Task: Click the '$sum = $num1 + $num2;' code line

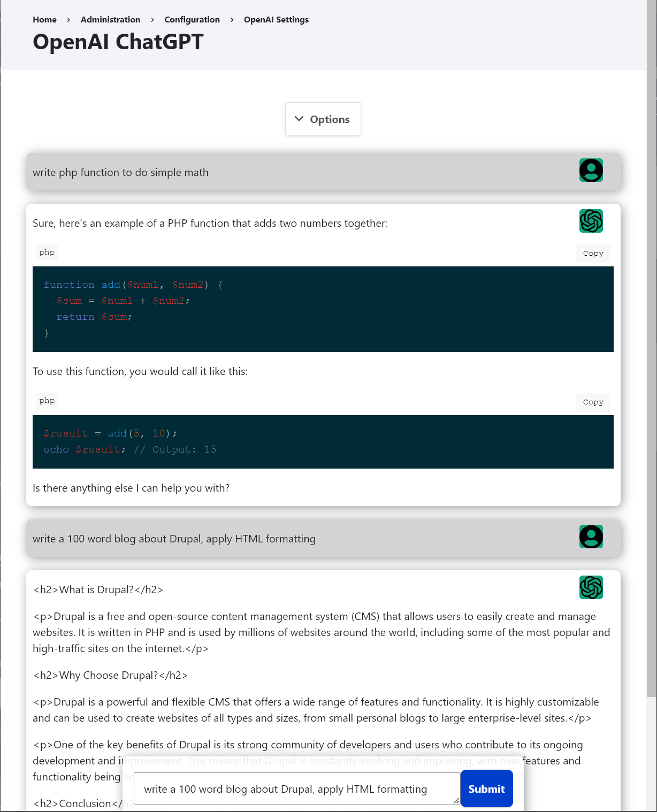Action: pos(123,301)
